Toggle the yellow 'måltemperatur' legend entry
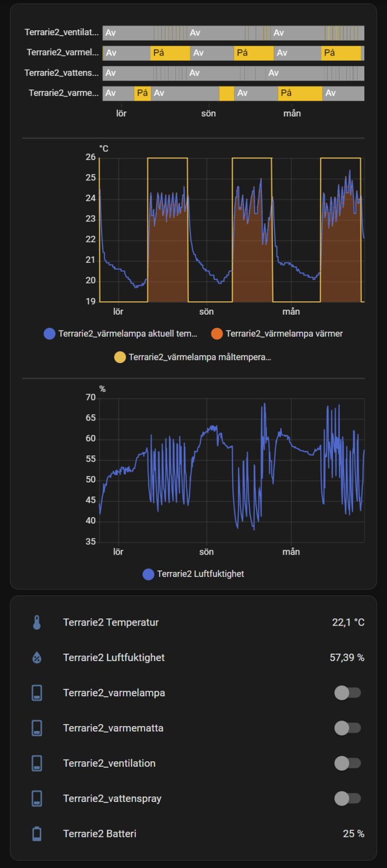387x868 pixels. click(x=193, y=357)
